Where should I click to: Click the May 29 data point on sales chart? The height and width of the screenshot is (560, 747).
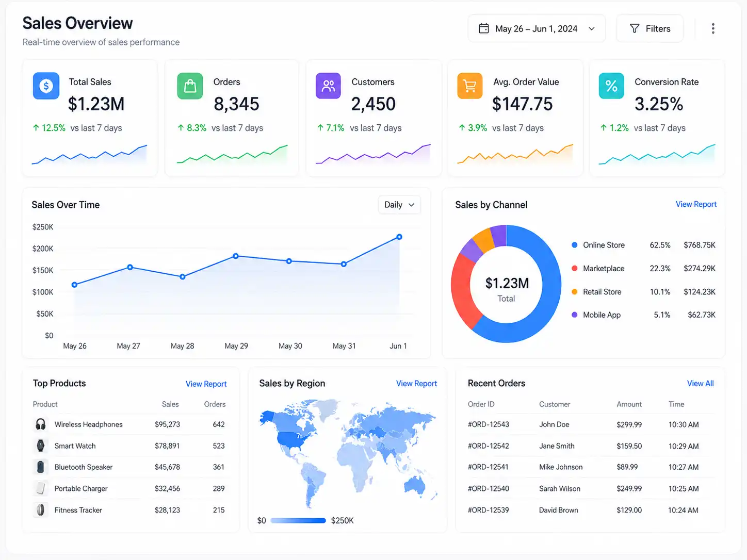pyautogui.click(x=236, y=256)
